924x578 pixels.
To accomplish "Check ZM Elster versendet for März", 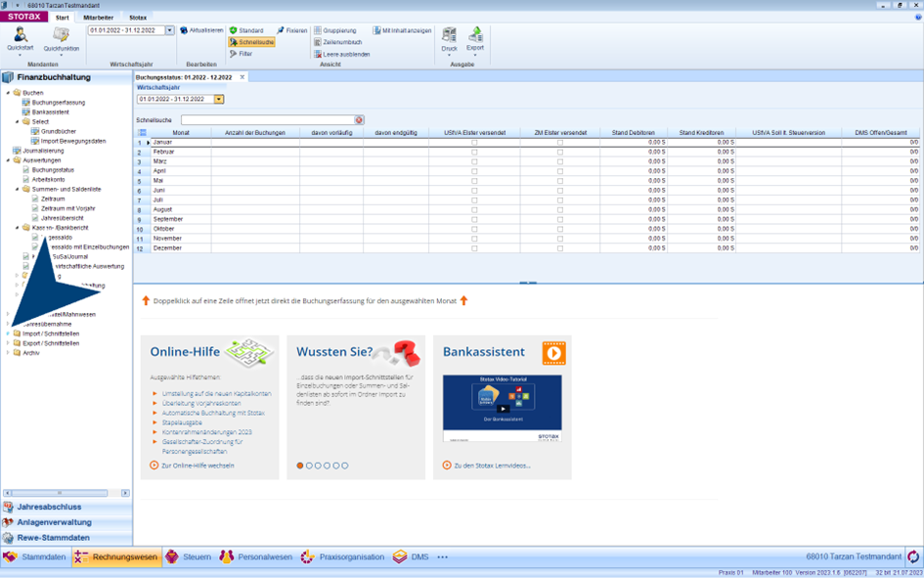I will (559, 161).
